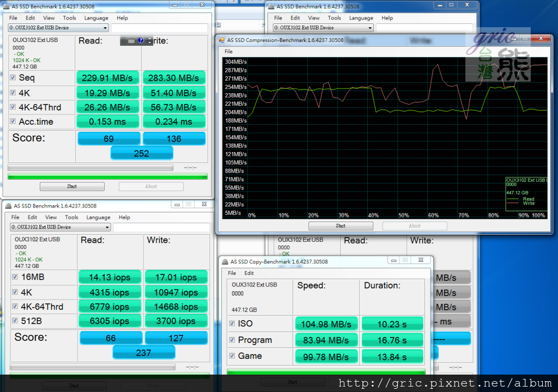Click the total score 252

click(x=142, y=154)
